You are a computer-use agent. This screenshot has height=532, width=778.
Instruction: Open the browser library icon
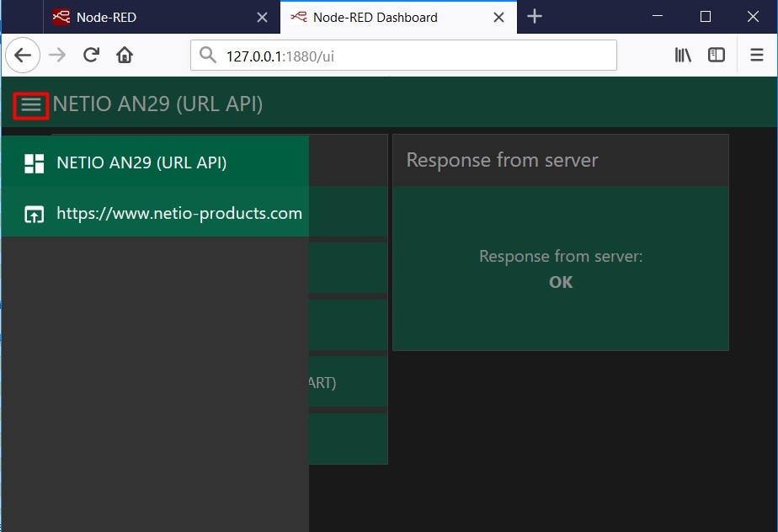point(683,56)
